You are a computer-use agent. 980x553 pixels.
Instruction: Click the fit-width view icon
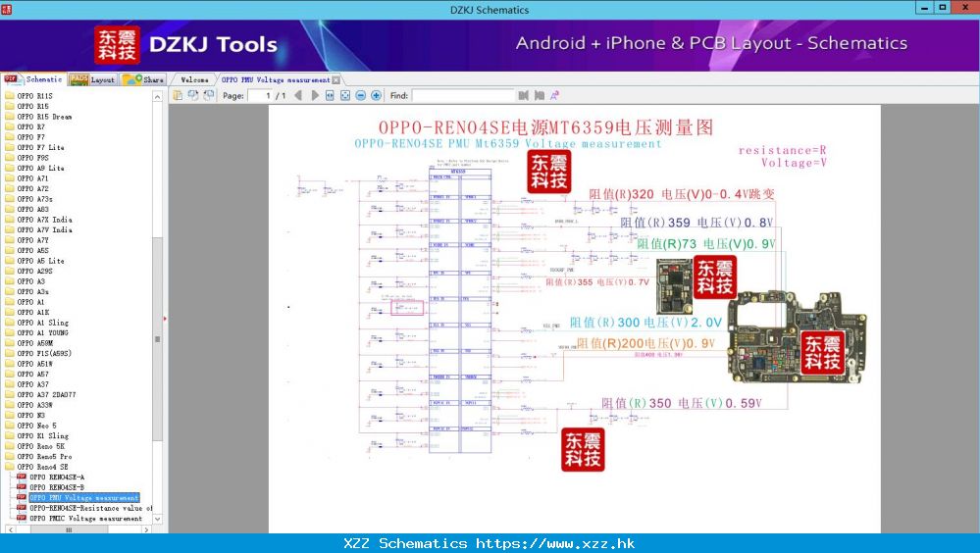(330, 96)
